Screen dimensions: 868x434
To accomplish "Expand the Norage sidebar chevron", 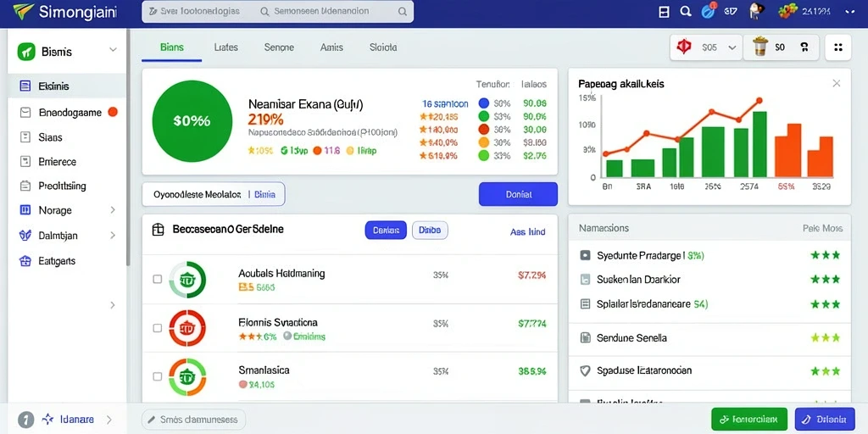I will 113,210.
